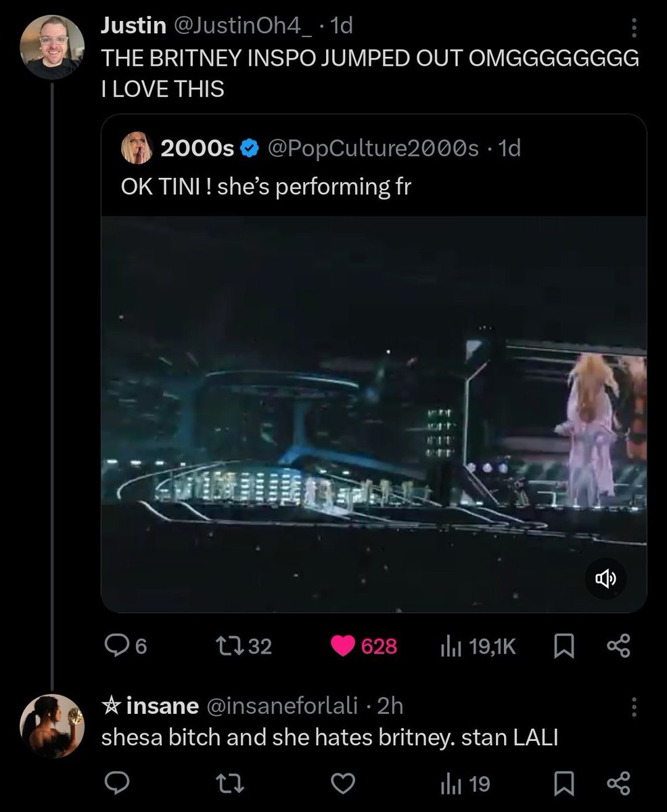Reply to insane's tweet
Viewport: 667px width, 812px height.
click(x=121, y=784)
